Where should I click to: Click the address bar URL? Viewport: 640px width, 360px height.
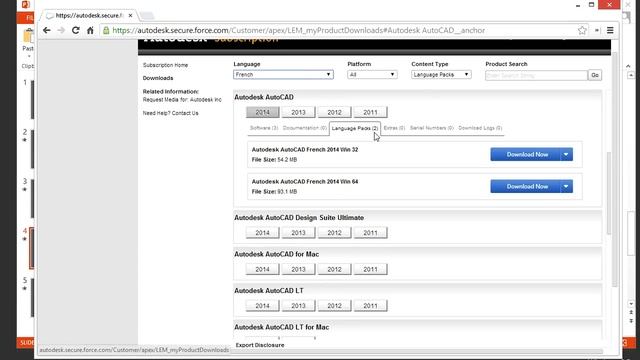(x=298, y=30)
